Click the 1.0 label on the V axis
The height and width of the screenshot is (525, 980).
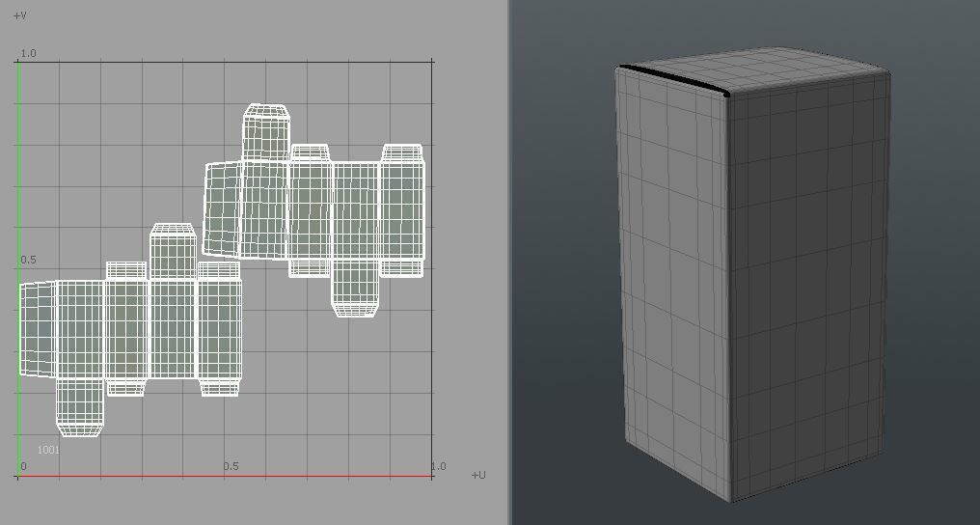pyautogui.click(x=29, y=54)
